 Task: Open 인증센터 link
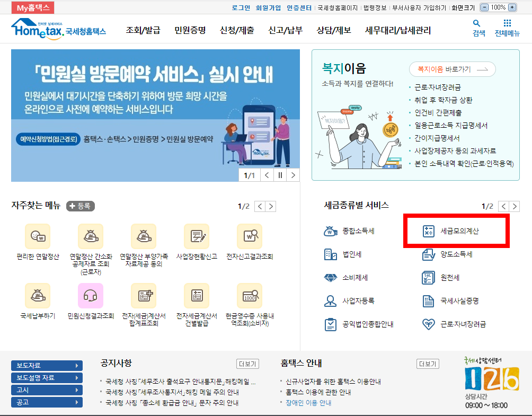pos(299,8)
